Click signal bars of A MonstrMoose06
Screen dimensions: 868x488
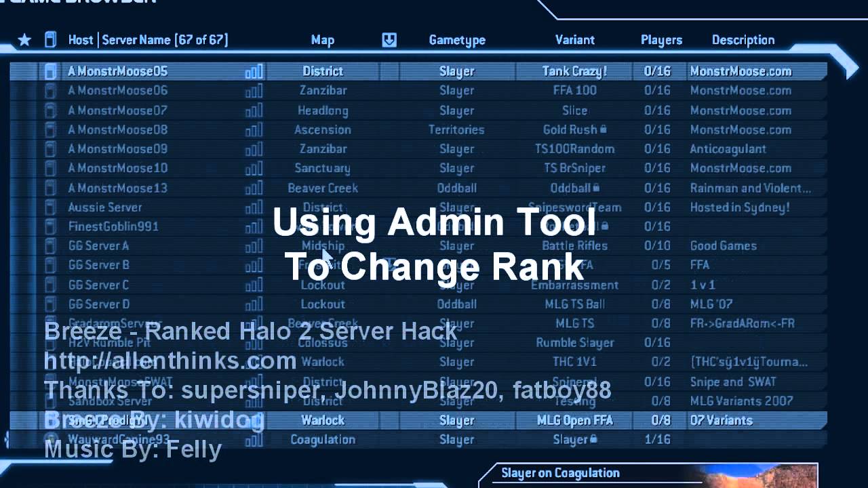tap(254, 91)
